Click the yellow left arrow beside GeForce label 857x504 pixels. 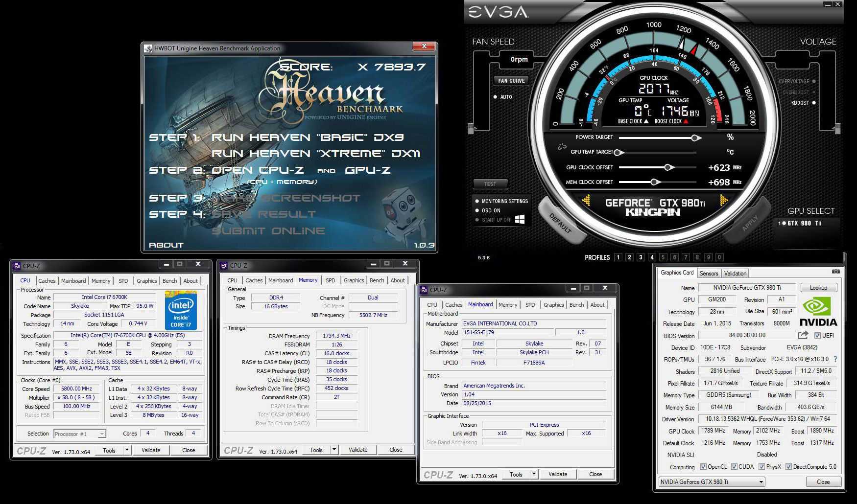coord(585,201)
